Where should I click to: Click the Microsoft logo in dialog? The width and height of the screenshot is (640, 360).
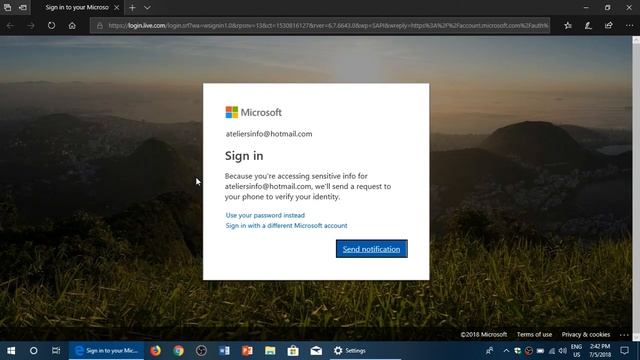point(253,112)
